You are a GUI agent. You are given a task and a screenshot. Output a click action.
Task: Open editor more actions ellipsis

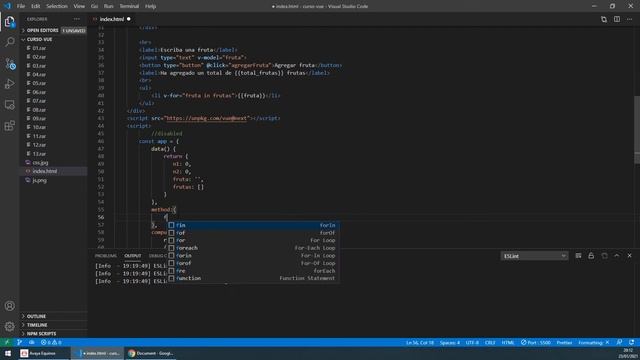629,19
